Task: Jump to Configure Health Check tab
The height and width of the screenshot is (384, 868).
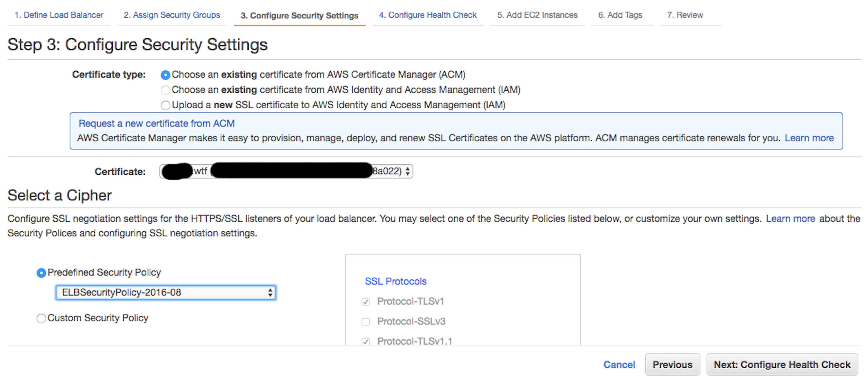Action: (428, 15)
